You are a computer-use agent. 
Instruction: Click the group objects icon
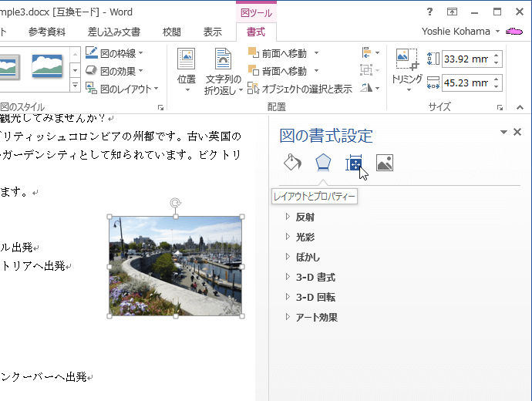(x=369, y=71)
